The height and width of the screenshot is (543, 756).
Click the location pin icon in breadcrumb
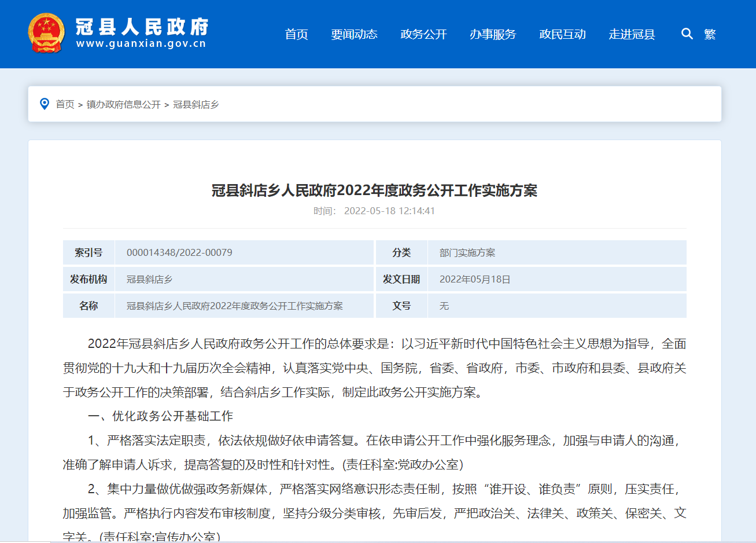[45, 104]
